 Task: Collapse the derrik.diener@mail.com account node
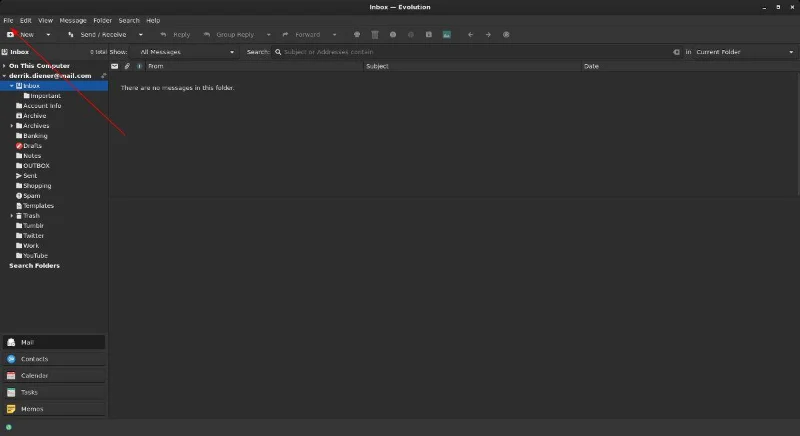(x=4, y=76)
